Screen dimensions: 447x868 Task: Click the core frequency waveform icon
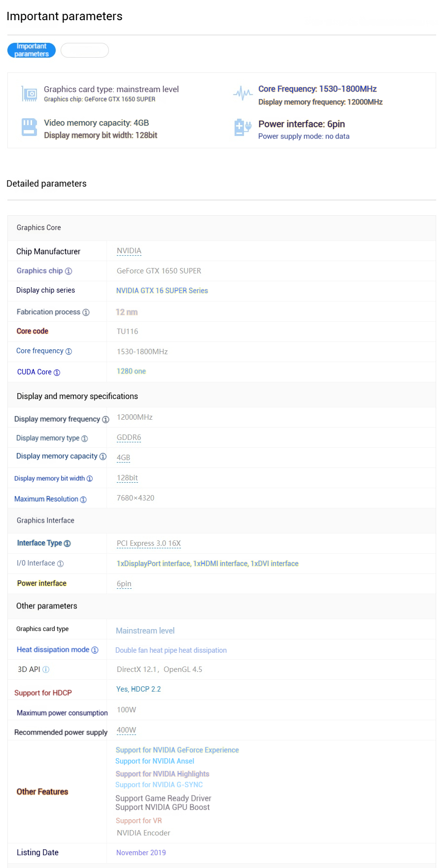[x=243, y=93]
